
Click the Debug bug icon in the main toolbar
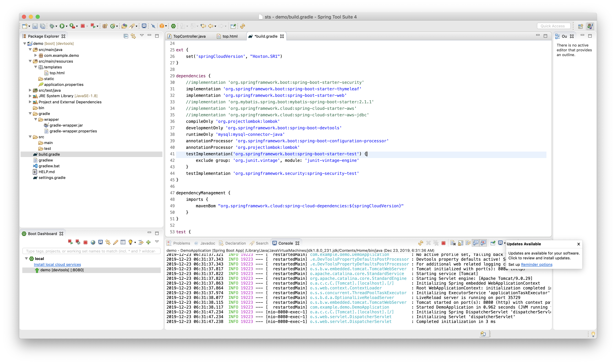click(x=52, y=26)
